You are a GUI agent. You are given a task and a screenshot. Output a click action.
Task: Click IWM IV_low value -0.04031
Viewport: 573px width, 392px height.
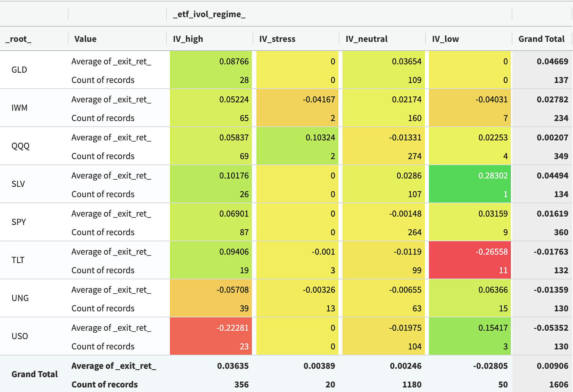(492, 99)
